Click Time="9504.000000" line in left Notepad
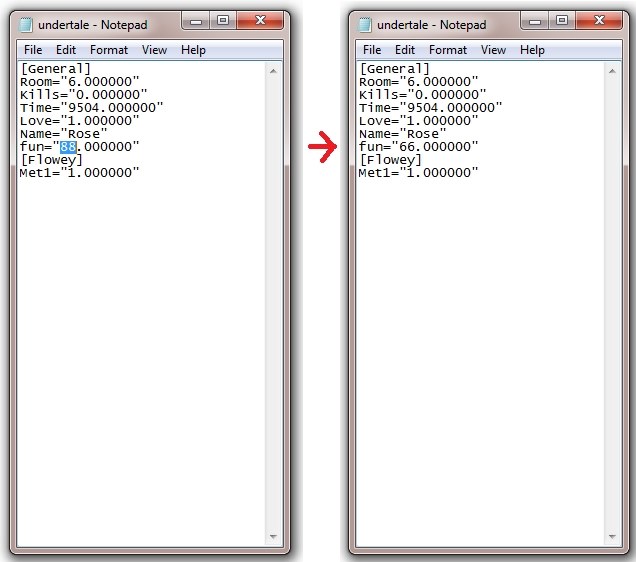The image size is (636, 562). click(x=92, y=107)
